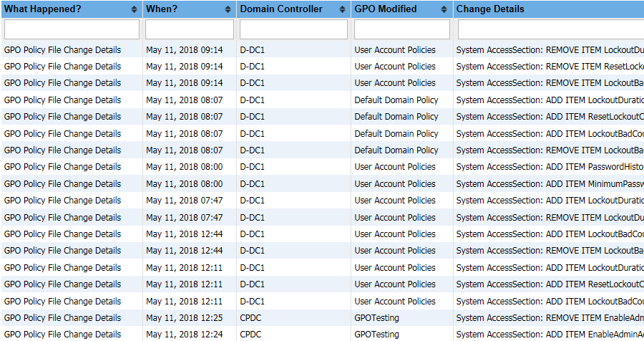Select the May 11, 2018 12:24 timestamp
The height and width of the screenshot is (341, 644).
(185, 335)
